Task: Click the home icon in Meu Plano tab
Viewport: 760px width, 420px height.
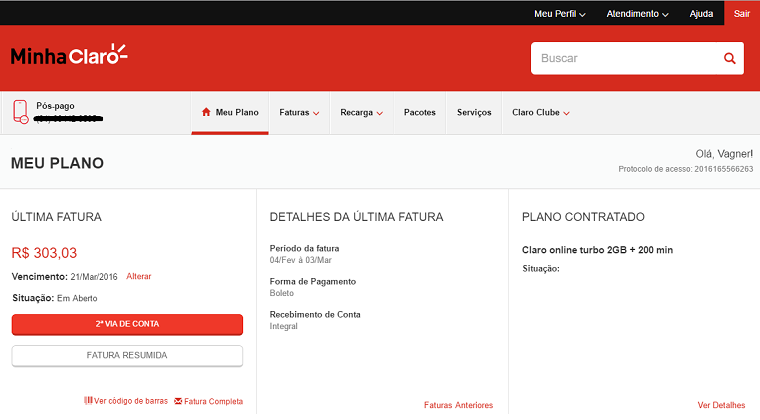Action: (x=206, y=112)
